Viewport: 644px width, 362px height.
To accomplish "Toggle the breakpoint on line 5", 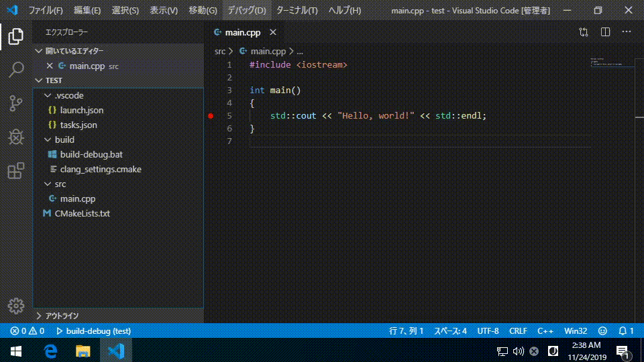I will tap(211, 116).
